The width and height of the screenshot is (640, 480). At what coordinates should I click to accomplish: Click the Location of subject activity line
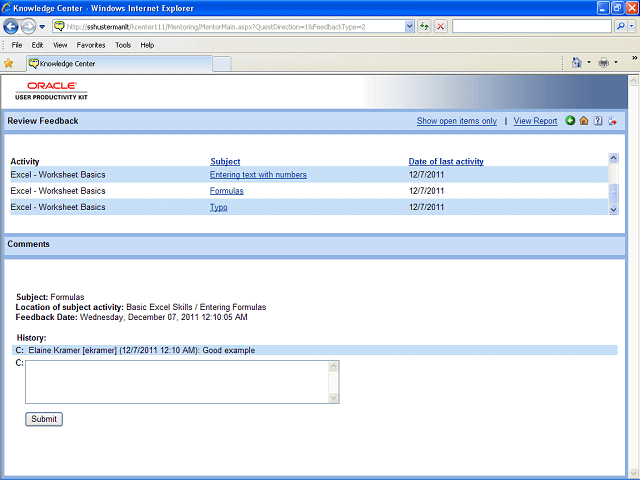click(x=141, y=307)
